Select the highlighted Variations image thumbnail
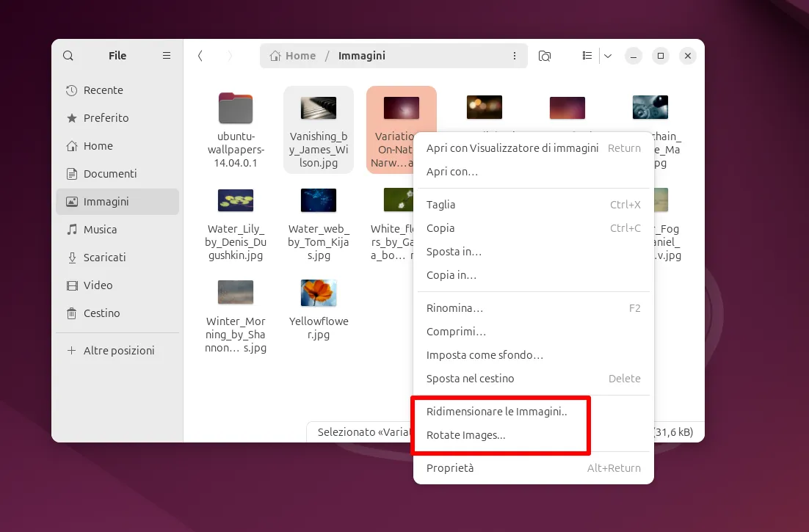Viewport: 809px width, 532px height. pyautogui.click(x=402, y=108)
